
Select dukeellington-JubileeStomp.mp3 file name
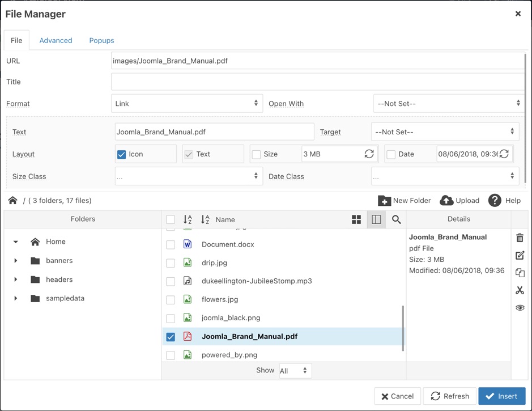[257, 281]
